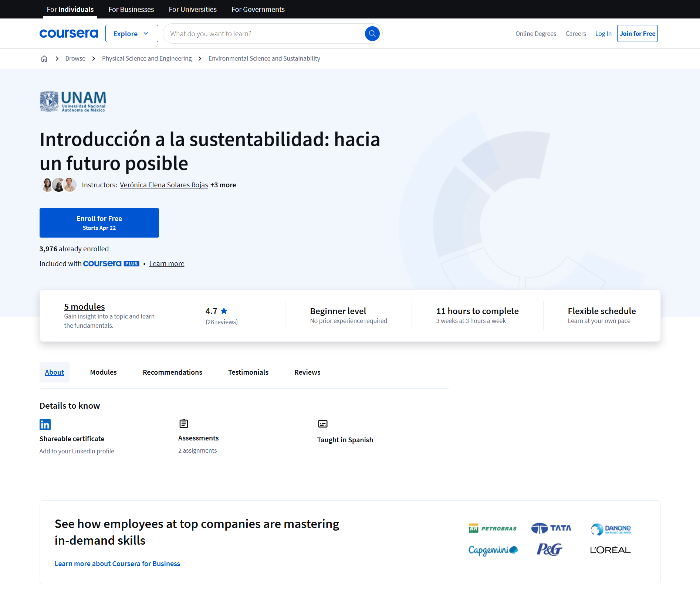The width and height of the screenshot is (700, 596).
Task: Click the Capgemini company logo
Action: point(493,550)
